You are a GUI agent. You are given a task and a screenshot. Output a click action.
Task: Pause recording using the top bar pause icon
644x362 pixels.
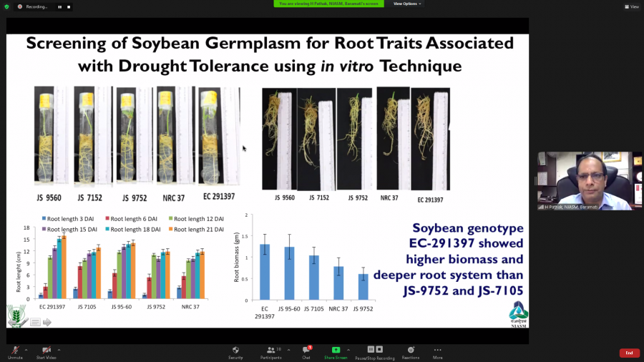[60, 6]
